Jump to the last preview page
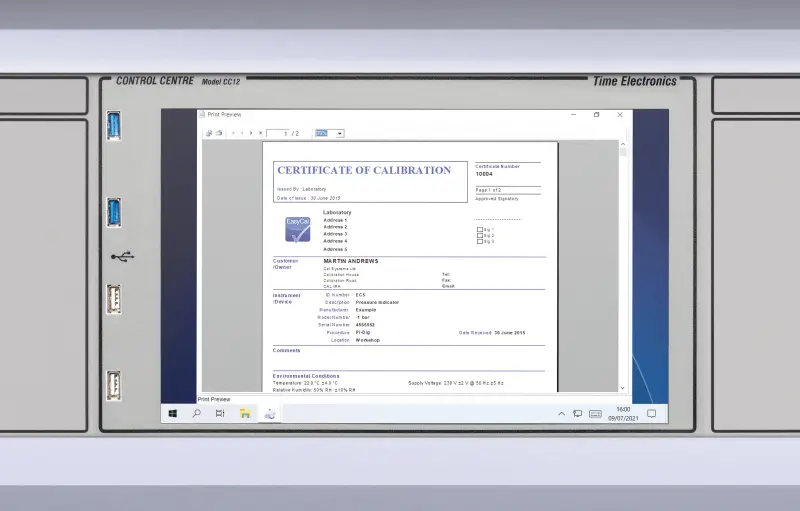 [x=260, y=133]
